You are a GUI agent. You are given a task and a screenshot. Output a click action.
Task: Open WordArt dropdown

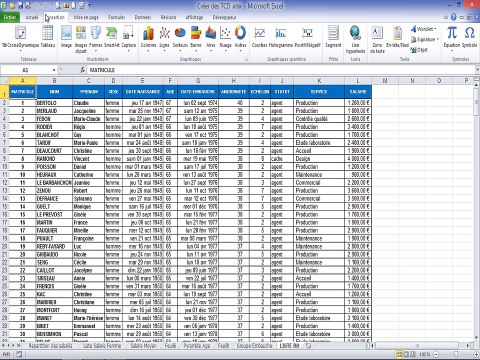tap(424, 29)
